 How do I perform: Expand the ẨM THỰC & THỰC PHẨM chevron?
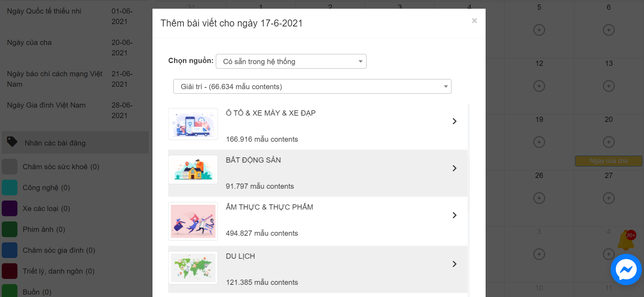click(454, 215)
